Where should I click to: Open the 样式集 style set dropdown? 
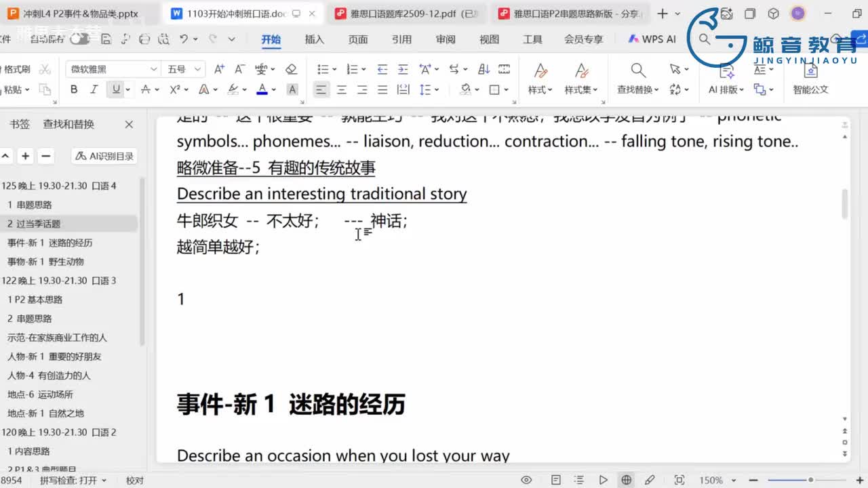(581, 89)
